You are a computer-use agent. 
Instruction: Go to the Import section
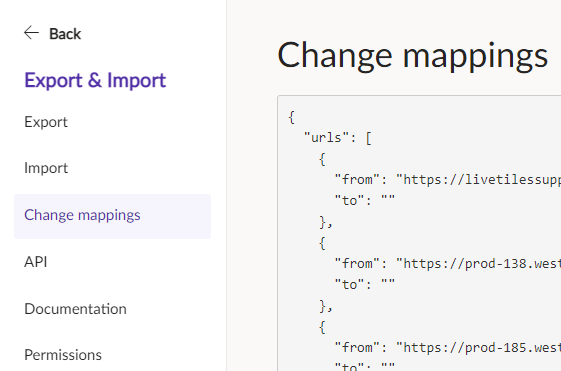(x=46, y=168)
